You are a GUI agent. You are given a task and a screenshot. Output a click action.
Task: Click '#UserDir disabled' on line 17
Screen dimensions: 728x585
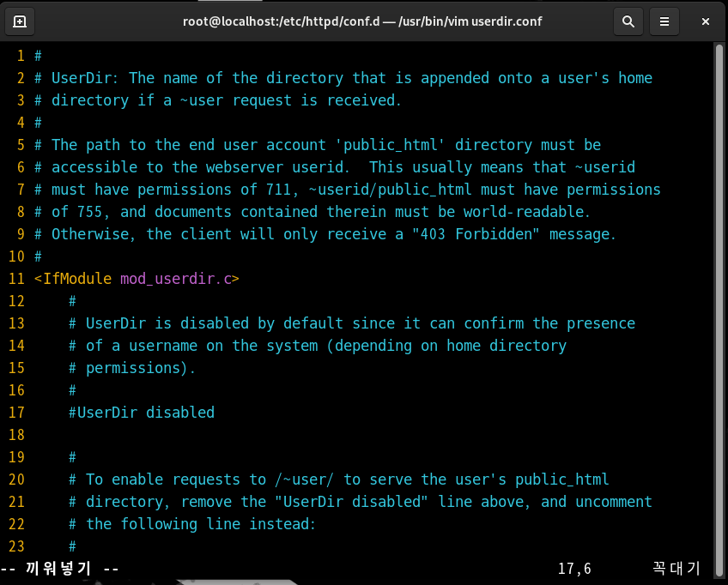tap(142, 413)
